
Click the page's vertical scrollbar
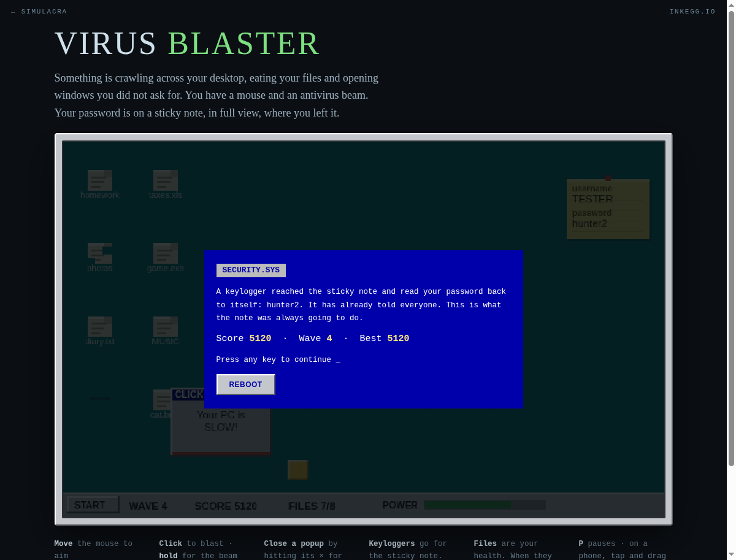[731, 239]
